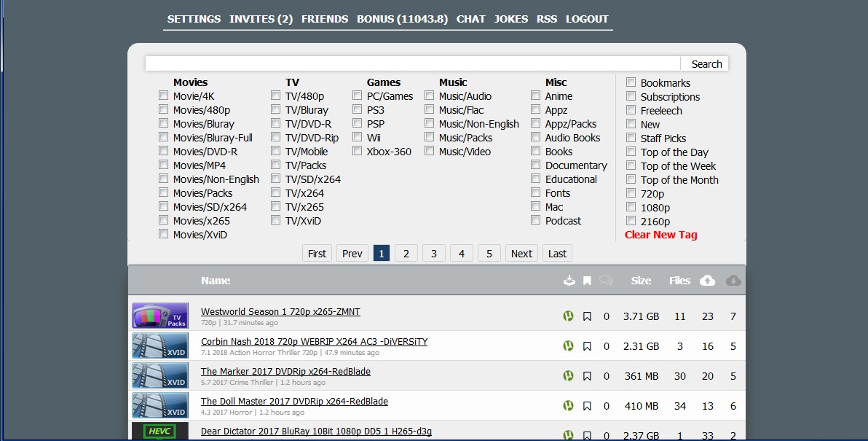Click the download icon for The Marker 2017
868x441 pixels.
[568, 376]
